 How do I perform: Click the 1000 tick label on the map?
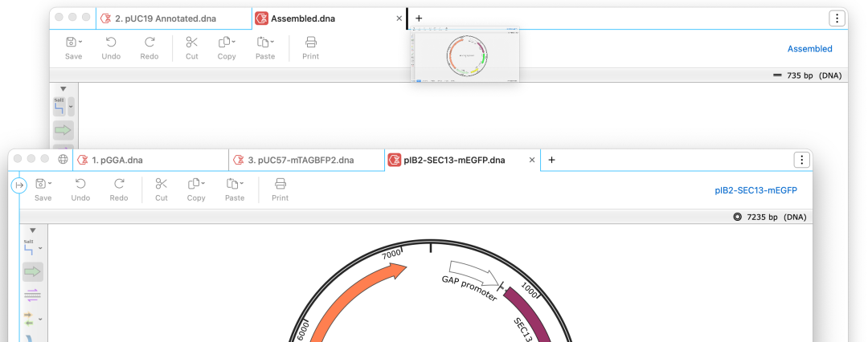point(529,291)
